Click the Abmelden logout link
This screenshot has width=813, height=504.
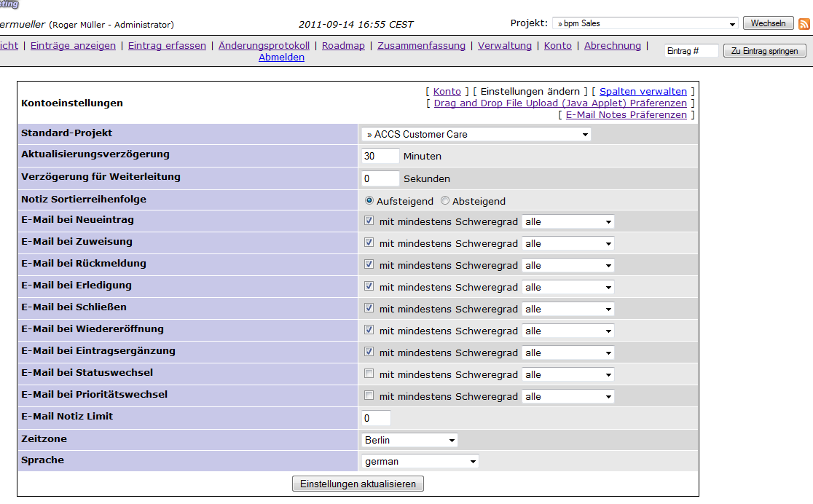(281, 58)
